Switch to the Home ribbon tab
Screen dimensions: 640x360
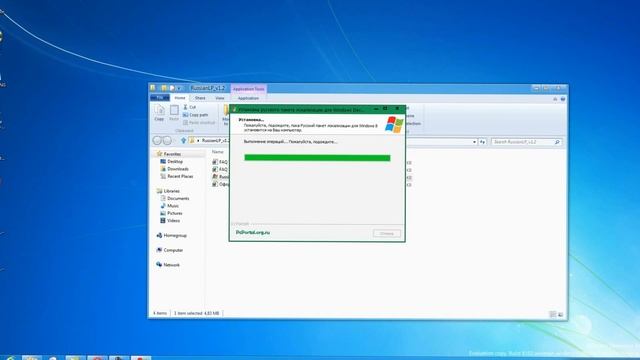(x=180, y=98)
